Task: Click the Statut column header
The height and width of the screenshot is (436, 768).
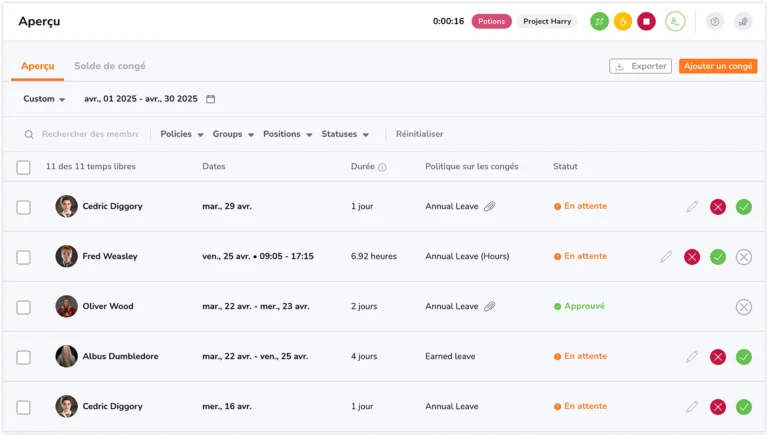Action: tap(565, 167)
